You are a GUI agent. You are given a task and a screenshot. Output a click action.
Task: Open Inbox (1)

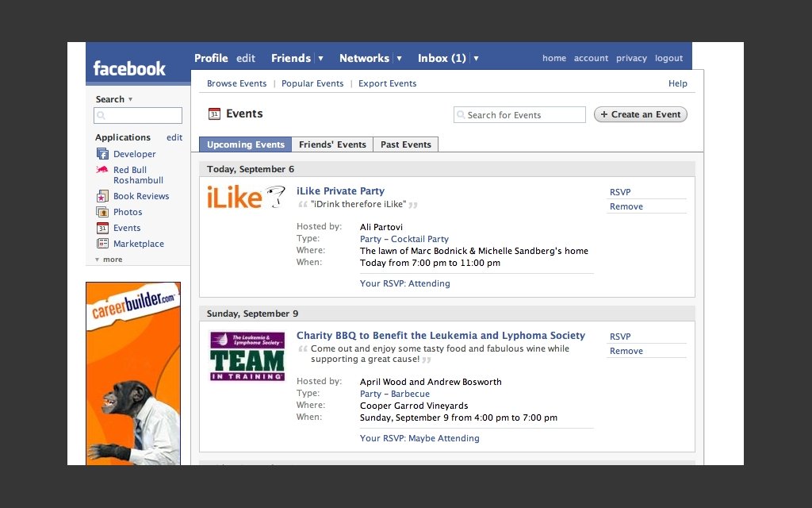(442, 58)
